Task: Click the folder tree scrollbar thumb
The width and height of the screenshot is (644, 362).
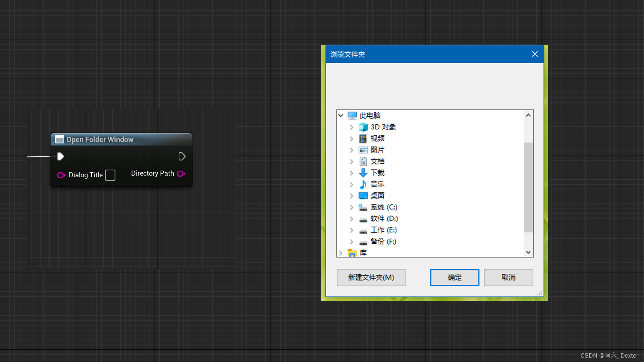Action: (528, 187)
